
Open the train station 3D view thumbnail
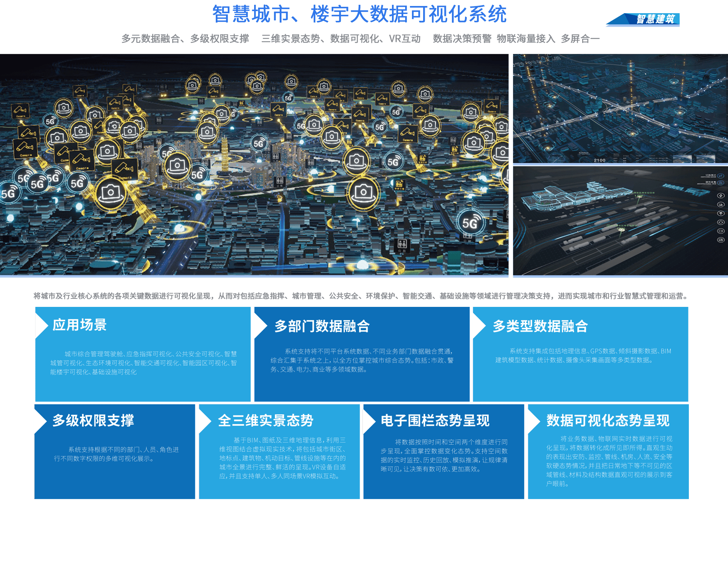point(621,221)
